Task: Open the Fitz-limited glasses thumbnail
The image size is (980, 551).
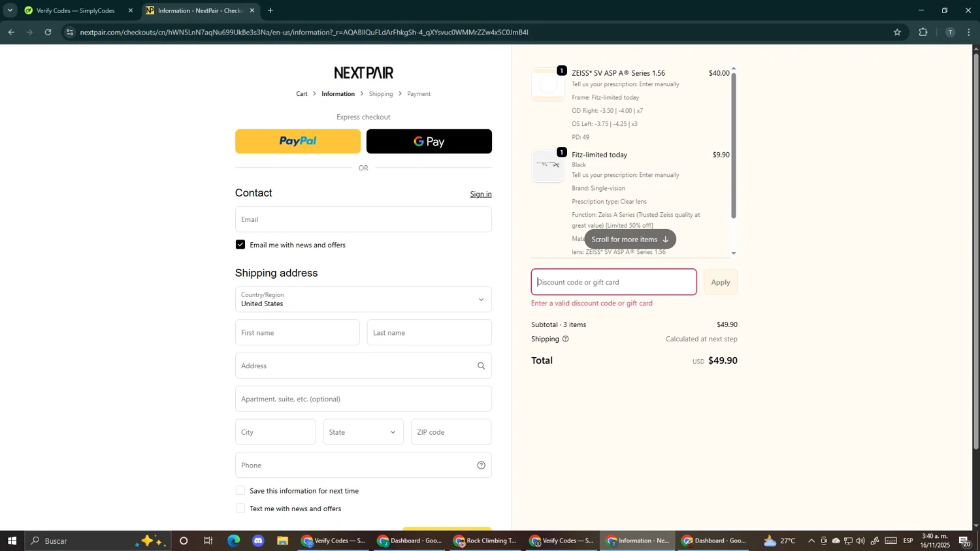Action: point(548,166)
